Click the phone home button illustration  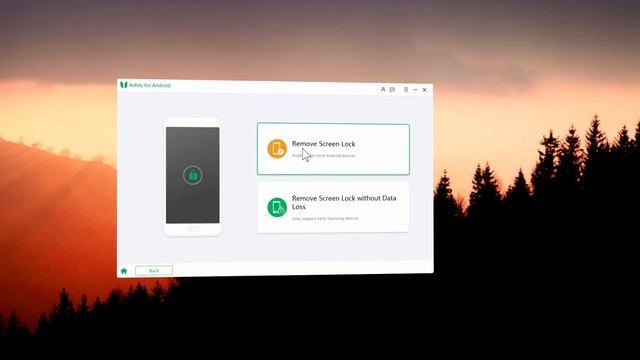tap(193, 229)
